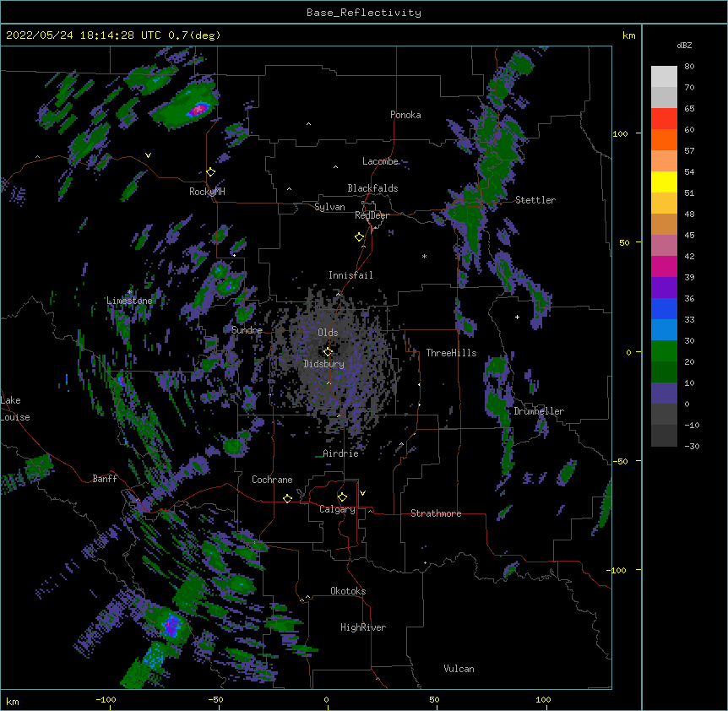The height and width of the screenshot is (711, 728).
Task: Click the HighRiver label
Action: 363,627
